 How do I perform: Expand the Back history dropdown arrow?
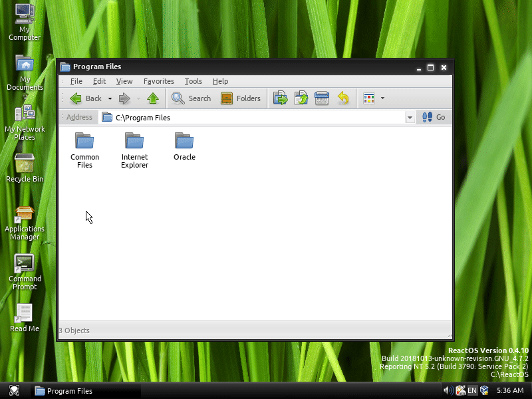click(x=108, y=98)
